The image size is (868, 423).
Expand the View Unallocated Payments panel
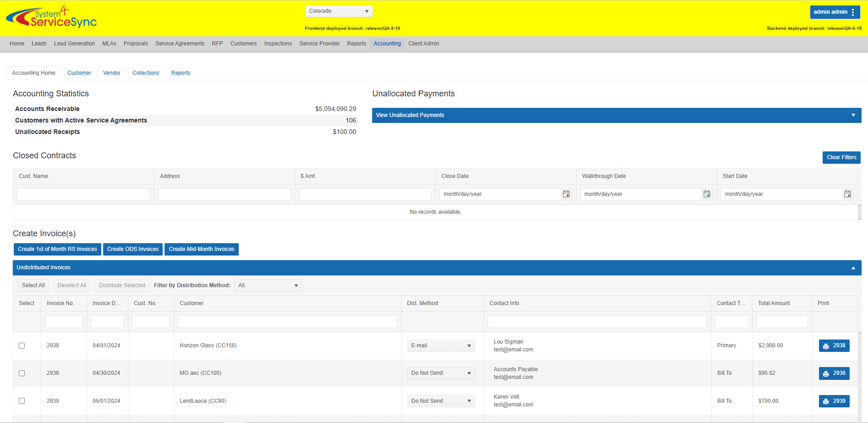(616, 115)
